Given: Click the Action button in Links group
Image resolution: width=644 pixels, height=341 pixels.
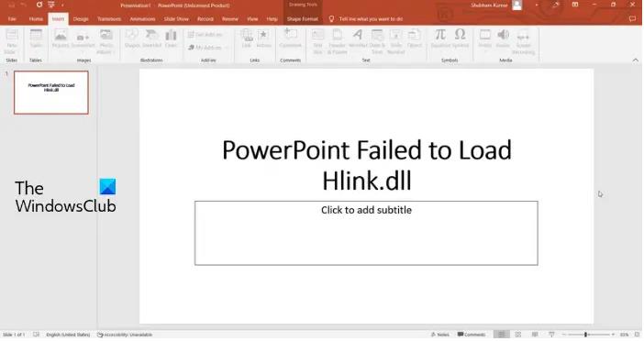Looking at the screenshot, I should pos(263,39).
